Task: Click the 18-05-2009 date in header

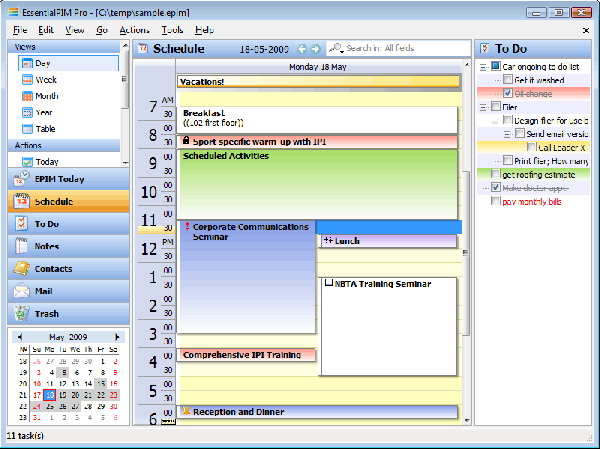Action: (264, 49)
